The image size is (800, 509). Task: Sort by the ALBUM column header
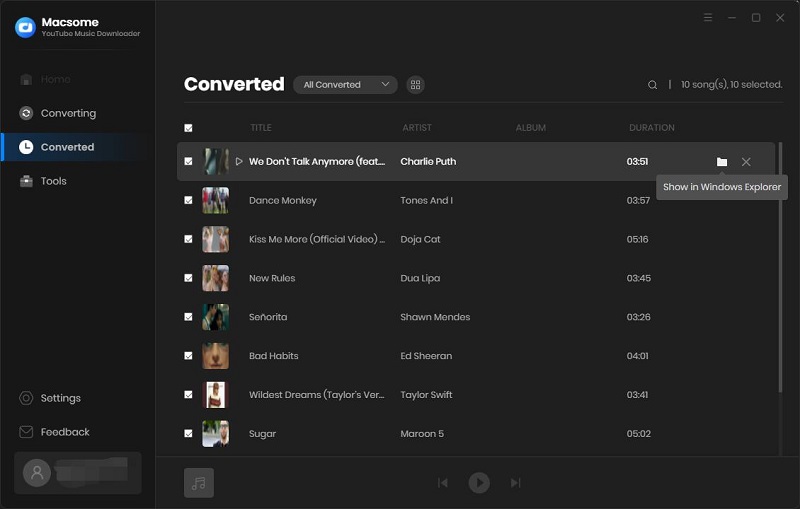pyautogui.click(x=531, y=128)
